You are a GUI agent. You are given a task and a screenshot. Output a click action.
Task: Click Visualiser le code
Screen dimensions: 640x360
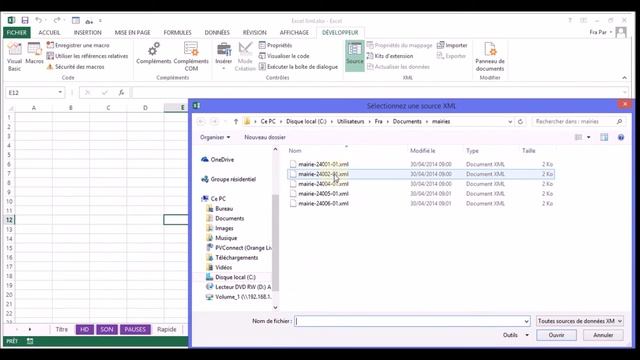[x=284, y=56]
